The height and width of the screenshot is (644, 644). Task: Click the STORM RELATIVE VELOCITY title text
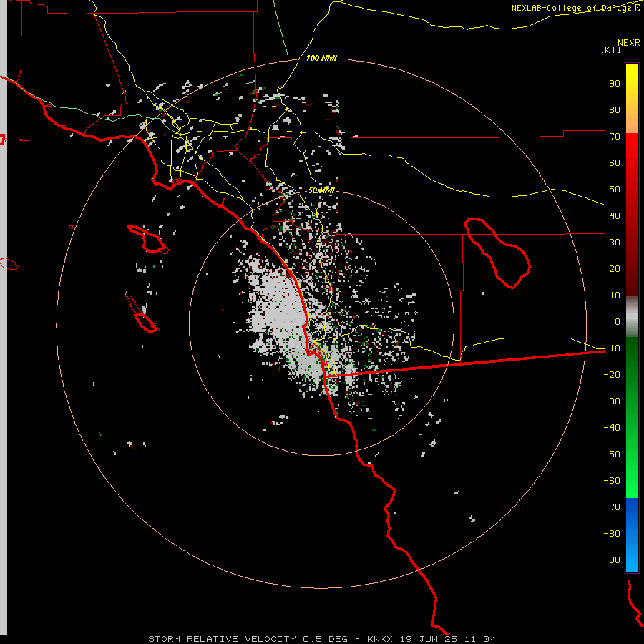pyautogui.click(x=222, y=639)
